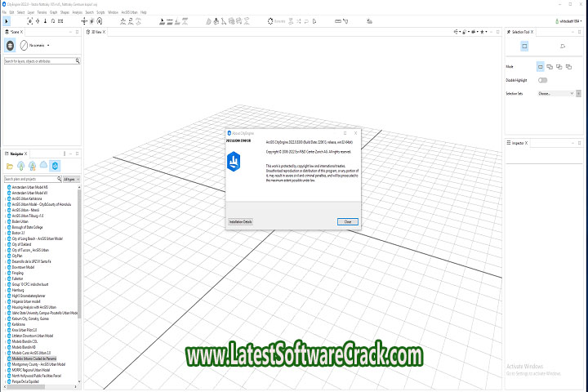Click the green portal user icon
The width and height of the screenshot is (588, 392).
coord(557,21)
